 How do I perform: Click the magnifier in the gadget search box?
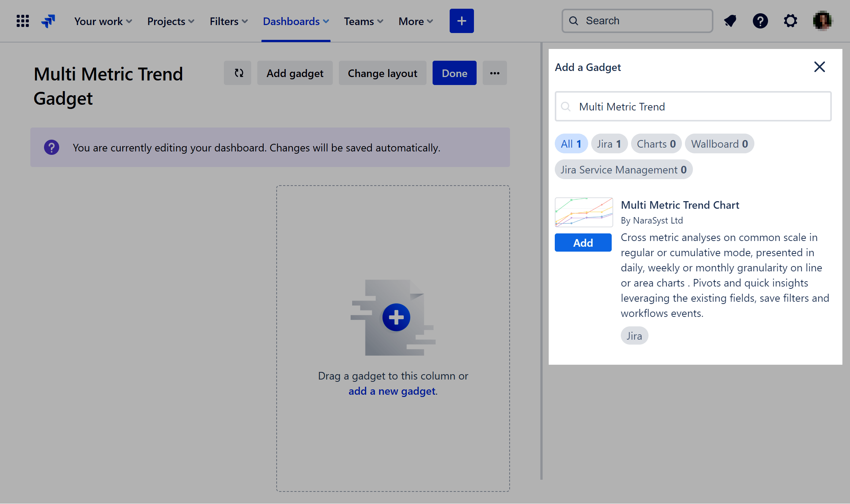point(566,107)
